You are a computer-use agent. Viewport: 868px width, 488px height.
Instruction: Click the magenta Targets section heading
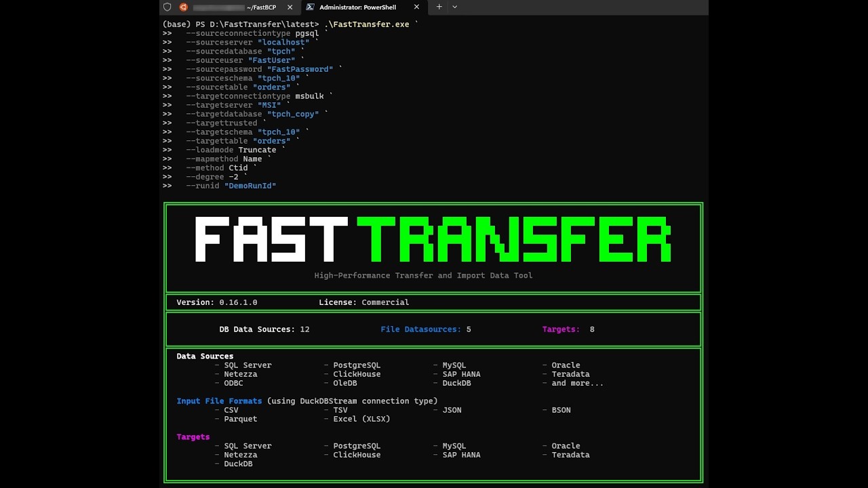pyautogui.click(x=193, y=437)
